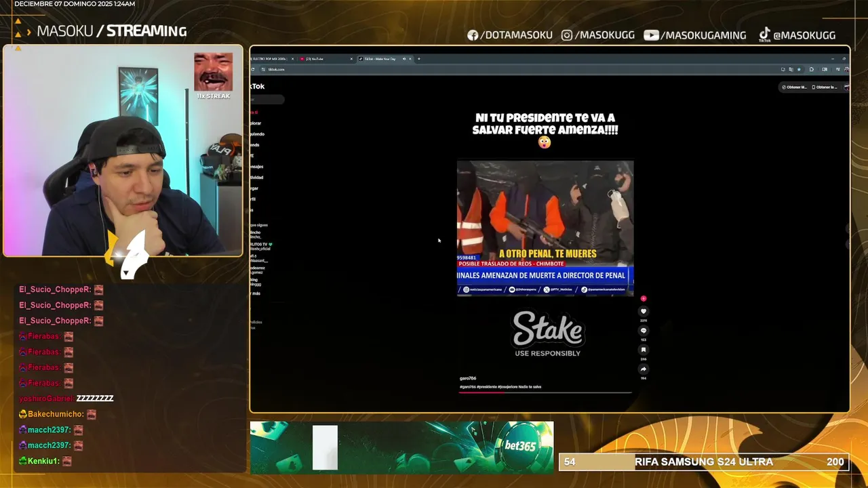Image resolution: width=868 pixels, height=488 pixels.
Task: Click the Instagram icon in stream header
Action: 567,35
